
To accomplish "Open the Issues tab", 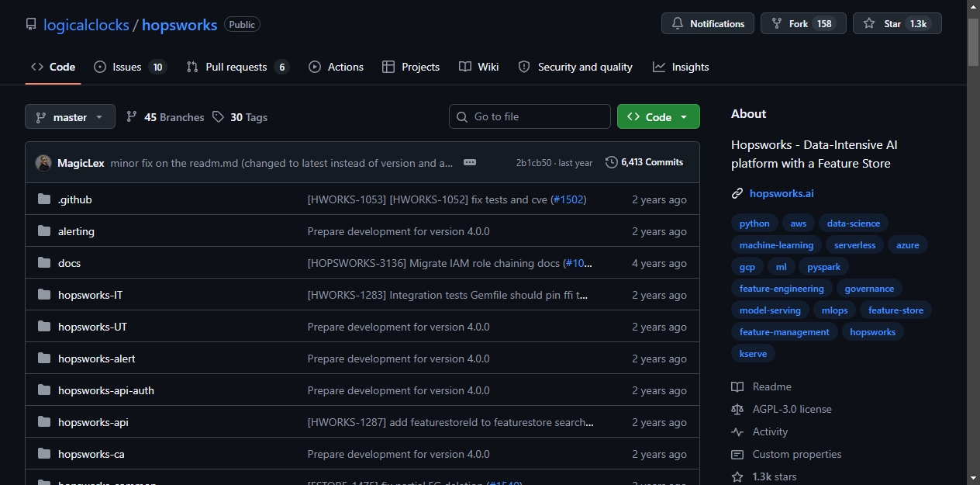I will pos(129,67).
